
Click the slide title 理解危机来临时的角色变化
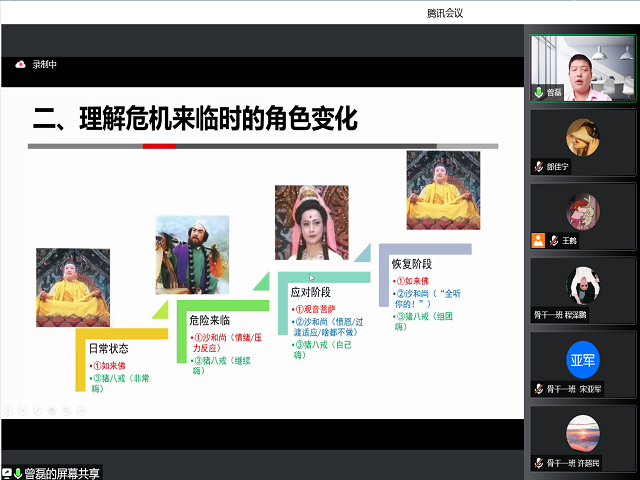(218, 119)
